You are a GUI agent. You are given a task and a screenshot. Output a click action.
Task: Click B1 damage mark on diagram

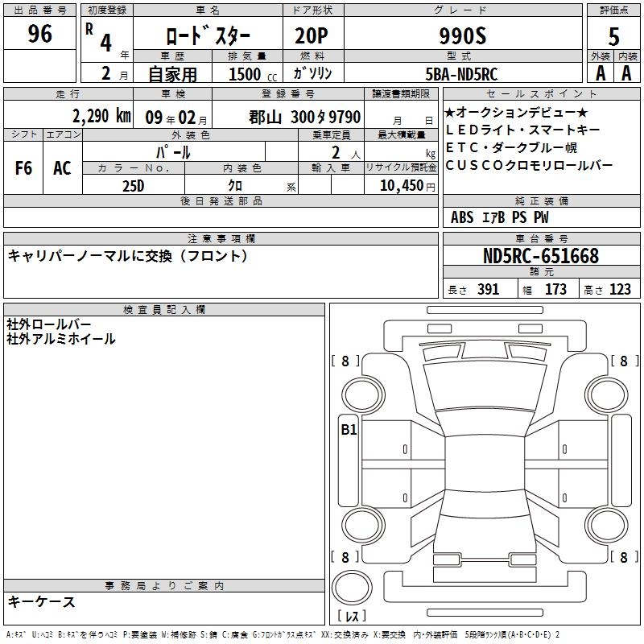coord(349,430)
